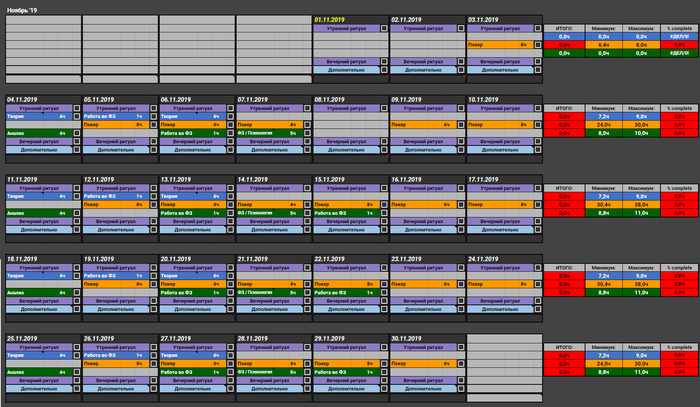Tick Вечерний ритуал checkbox on 10.11.2019
The width and height of the screenshot is (700, 407).
[538, 141]
